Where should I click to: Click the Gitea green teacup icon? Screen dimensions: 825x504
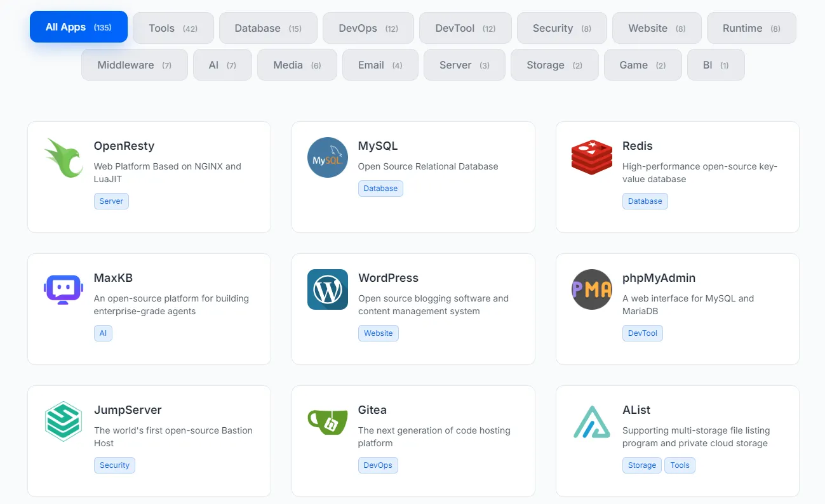tap(328, 421)
